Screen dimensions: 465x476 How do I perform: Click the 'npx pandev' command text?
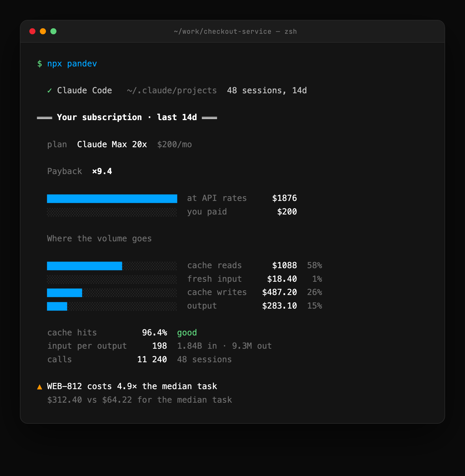pos(72,64)
